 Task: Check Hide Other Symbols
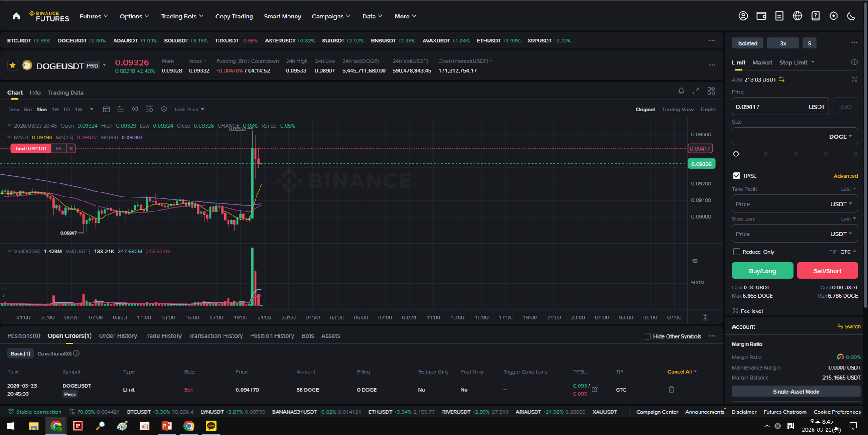pyautogui.click(x=647, y=336)
